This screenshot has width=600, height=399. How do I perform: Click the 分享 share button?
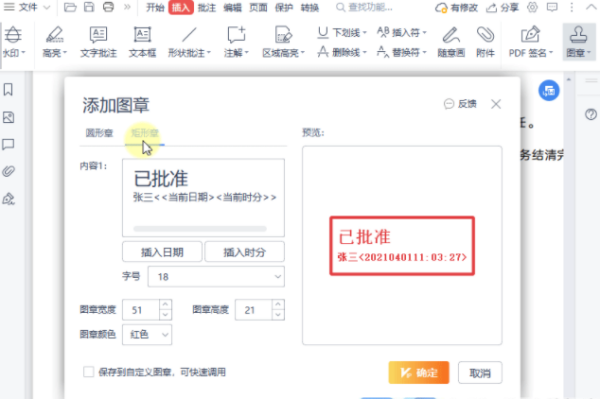point(503,7)
